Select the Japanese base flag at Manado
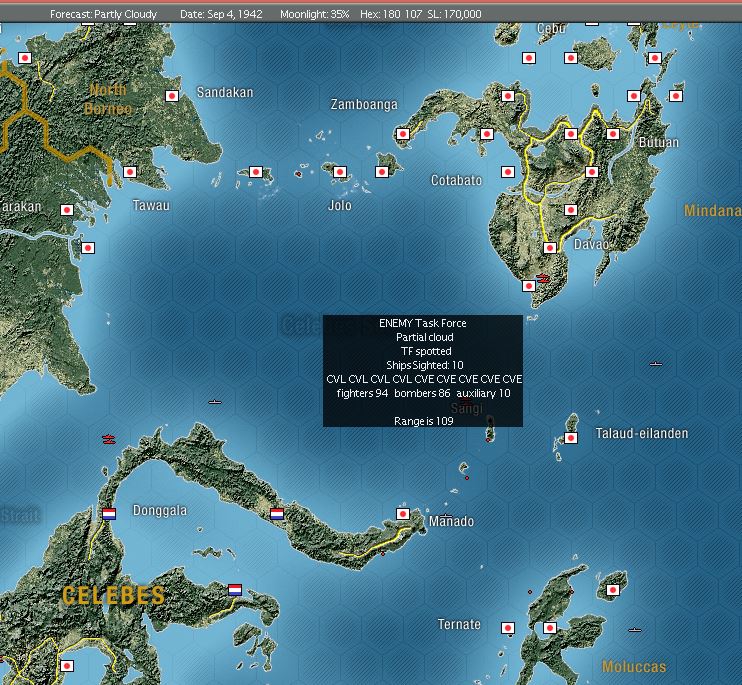 click(403, 514)
